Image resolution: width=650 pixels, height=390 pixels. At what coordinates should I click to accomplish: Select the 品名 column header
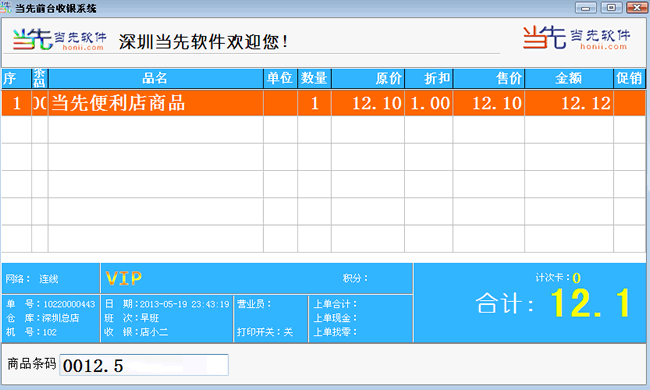coord(155,78)
